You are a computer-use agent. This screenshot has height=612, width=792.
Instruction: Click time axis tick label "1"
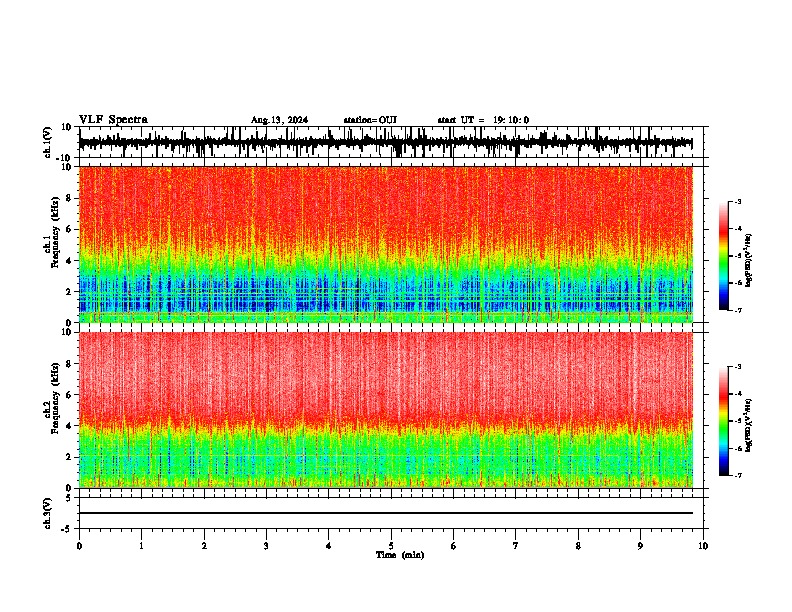[141, 546]
